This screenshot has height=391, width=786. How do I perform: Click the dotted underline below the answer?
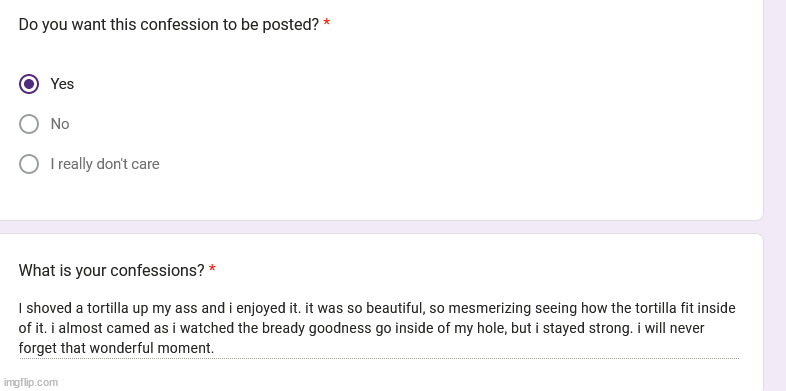[378, 358]
